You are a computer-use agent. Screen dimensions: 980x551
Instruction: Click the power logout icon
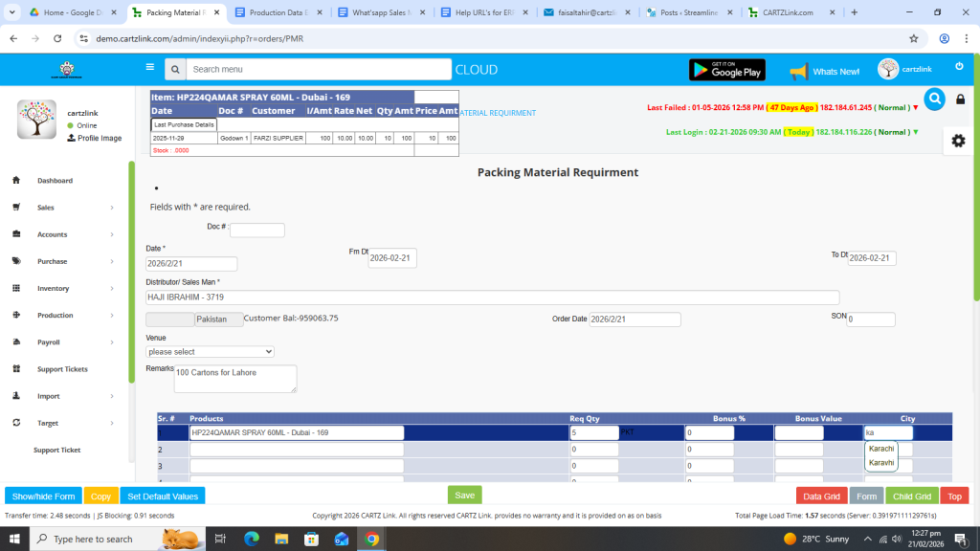(959, 66)
